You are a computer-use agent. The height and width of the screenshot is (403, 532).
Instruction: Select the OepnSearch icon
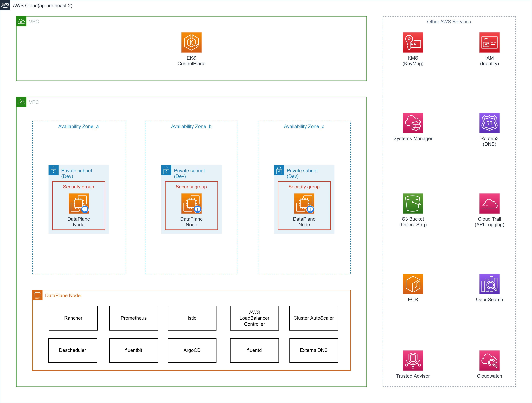489,284
